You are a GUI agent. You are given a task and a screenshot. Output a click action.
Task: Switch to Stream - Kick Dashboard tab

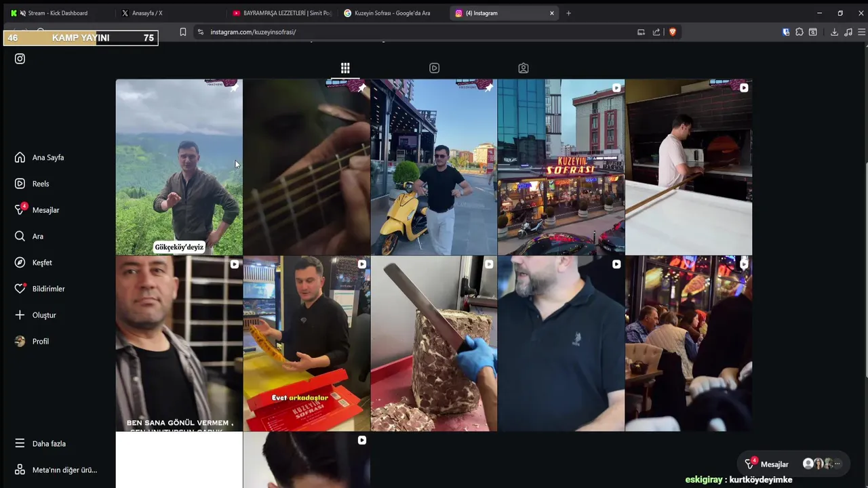point(58,13)
